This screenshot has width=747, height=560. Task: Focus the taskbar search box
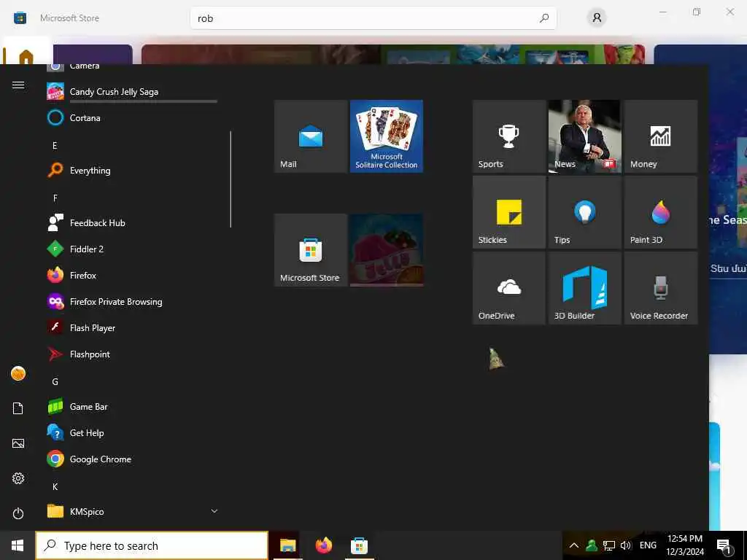(x=152, y=545)
